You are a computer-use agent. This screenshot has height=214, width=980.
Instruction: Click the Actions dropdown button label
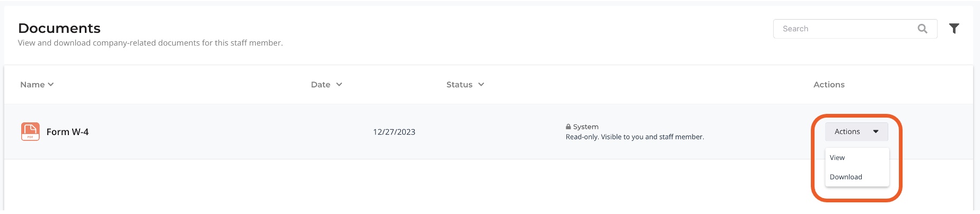pos(847,131)
